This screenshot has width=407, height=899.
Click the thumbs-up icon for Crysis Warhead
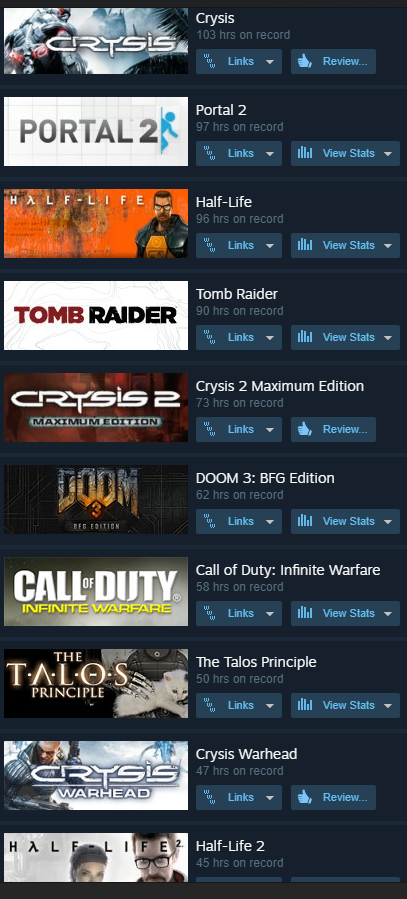coord(305,798)
